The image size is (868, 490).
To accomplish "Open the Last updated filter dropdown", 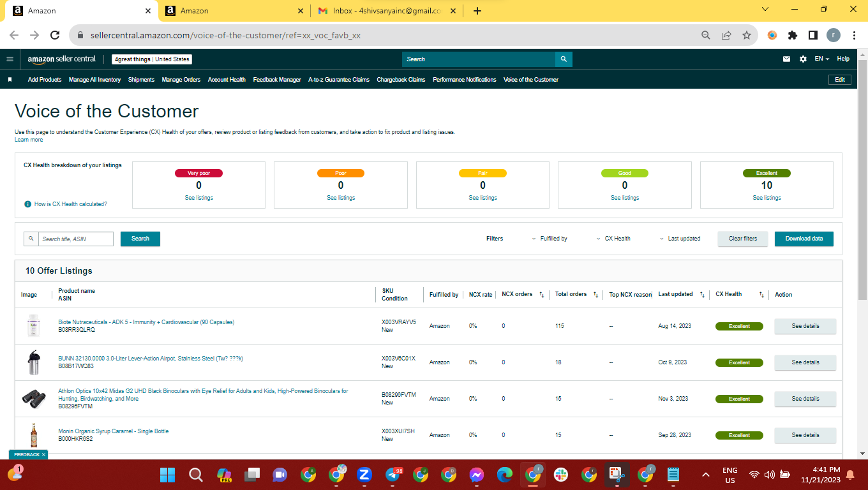I will click(680, 239).
